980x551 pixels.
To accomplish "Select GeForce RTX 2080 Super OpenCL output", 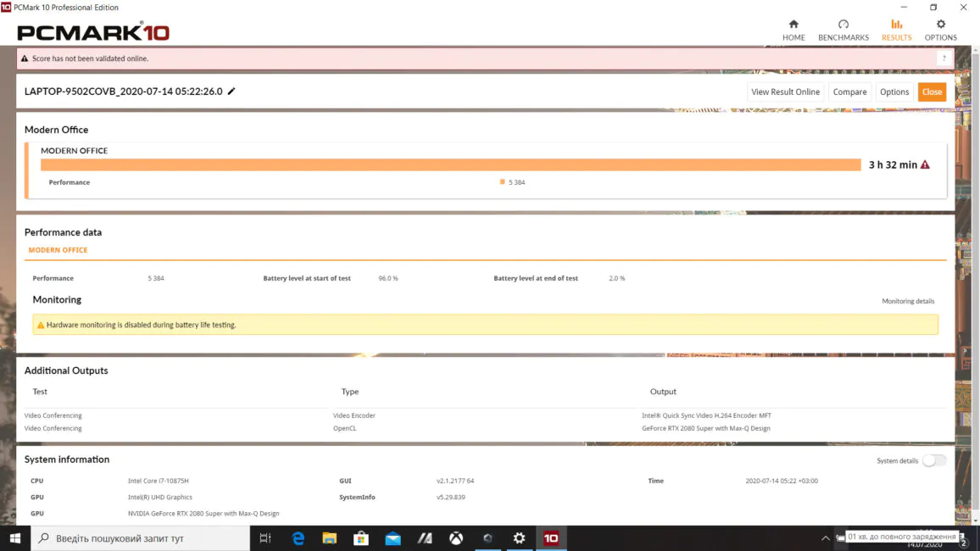I will pyautogui.click(x=705, y=429).
